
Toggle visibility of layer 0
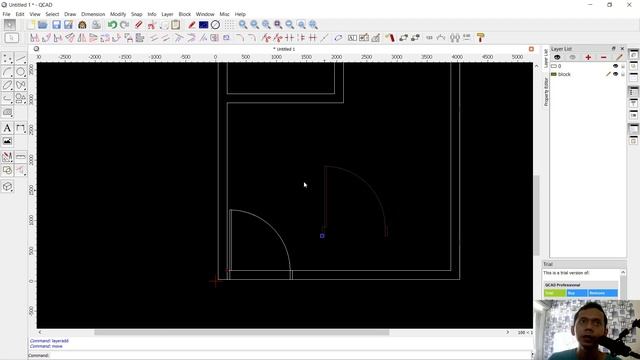(x=616, y=66)
